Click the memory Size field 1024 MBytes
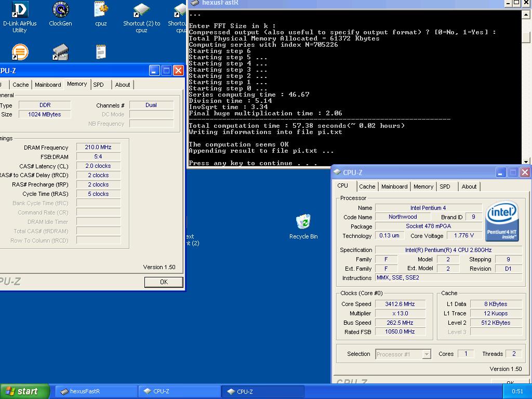This screenshot has height=399, width=532. click(45, 114)
